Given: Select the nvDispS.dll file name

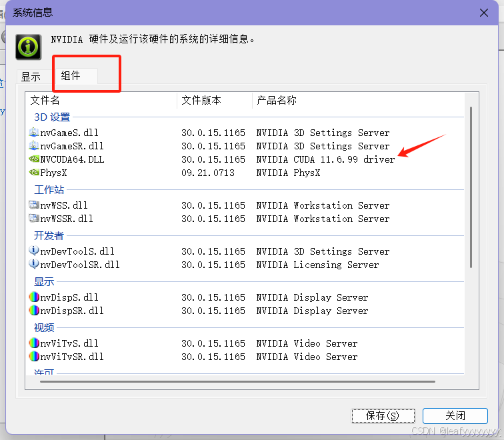Looking at the screenshot, I should [x=69, y=297].
